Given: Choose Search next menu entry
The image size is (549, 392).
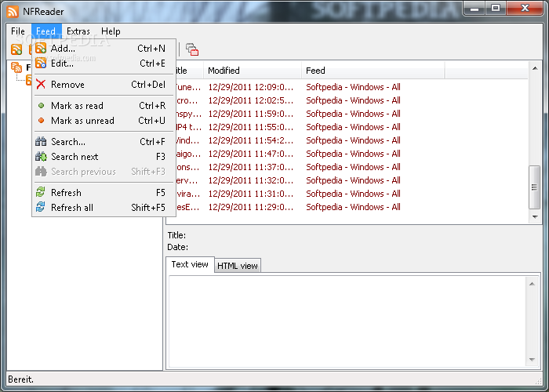Looking at the screenshot, I should [104, 157].
